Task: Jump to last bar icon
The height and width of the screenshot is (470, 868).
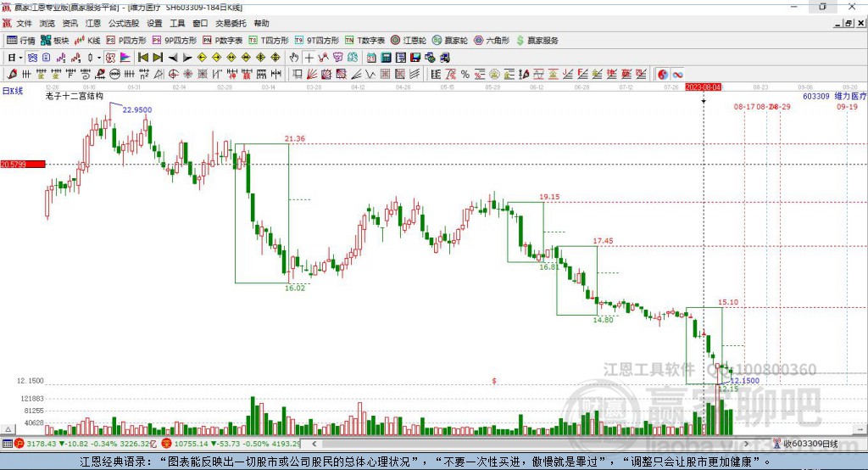Action: click(158, 57)
